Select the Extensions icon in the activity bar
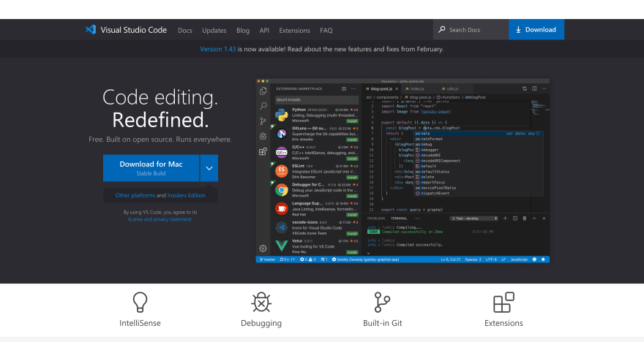Image resolution: width=644 pixels, height=342 pixels. [x=263, y=151]
